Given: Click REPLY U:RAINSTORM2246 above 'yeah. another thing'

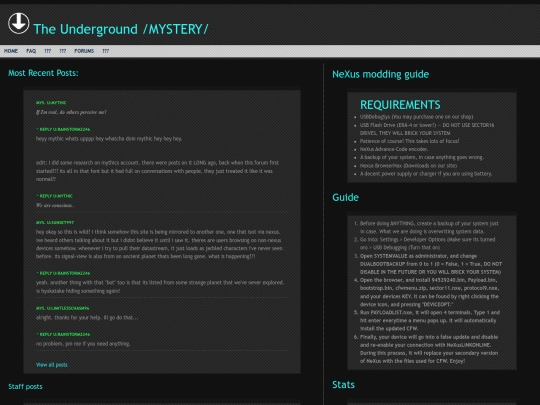Looking at the screenshot, I should point(63,273).
